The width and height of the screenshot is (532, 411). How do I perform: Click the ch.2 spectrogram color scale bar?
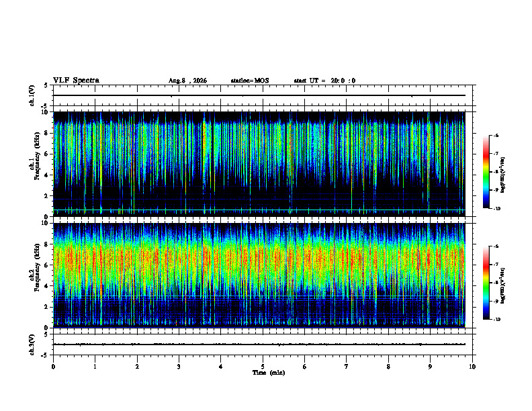[486, 283]
